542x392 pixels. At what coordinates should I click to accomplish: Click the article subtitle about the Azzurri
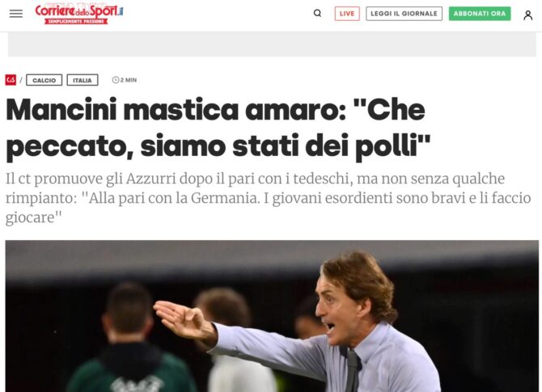pos(269,198)
